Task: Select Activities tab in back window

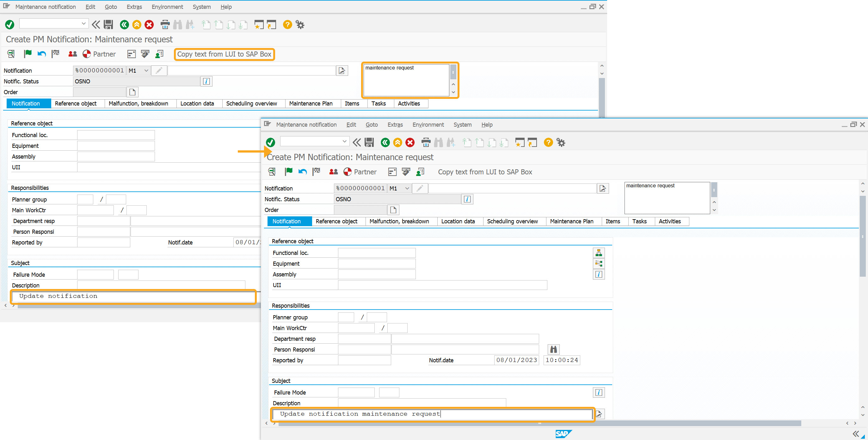Action: [409, 103]
